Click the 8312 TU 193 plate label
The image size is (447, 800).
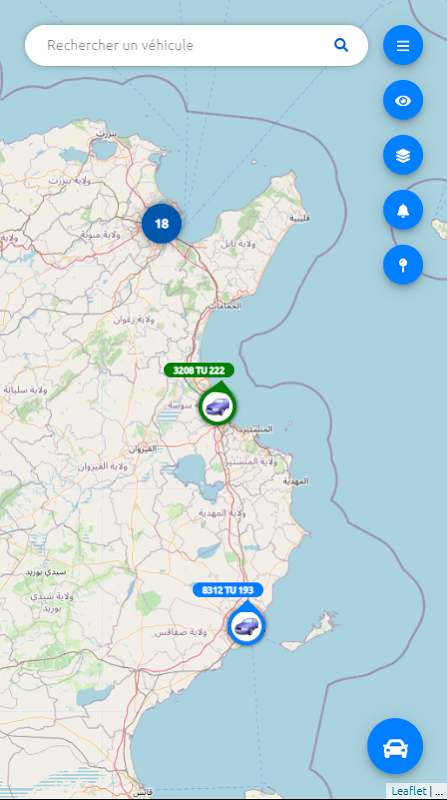[228, 590]
